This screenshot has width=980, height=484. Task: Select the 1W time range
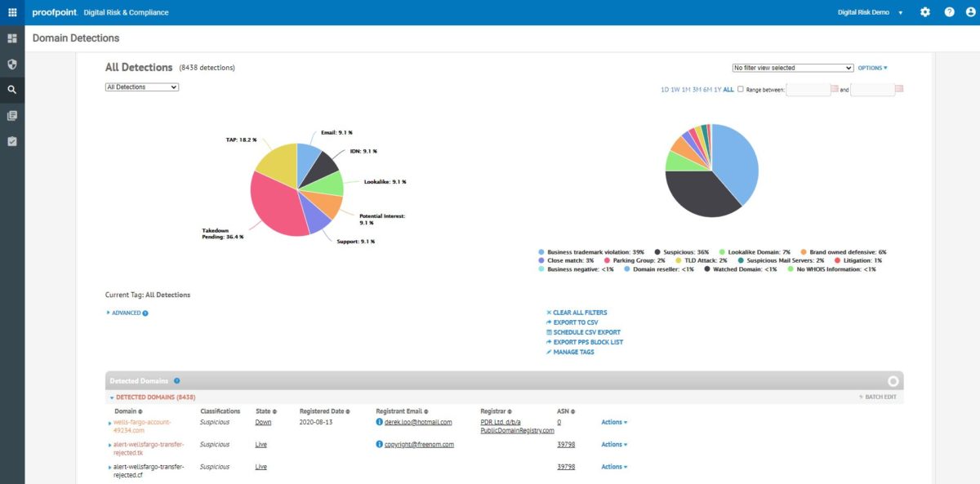675,90
